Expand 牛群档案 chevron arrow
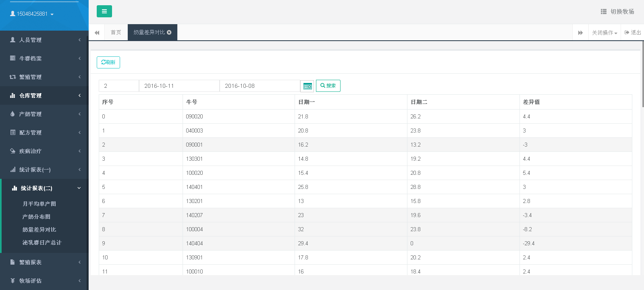This screenshot has width=644, height=290. (x=79, y=58)
